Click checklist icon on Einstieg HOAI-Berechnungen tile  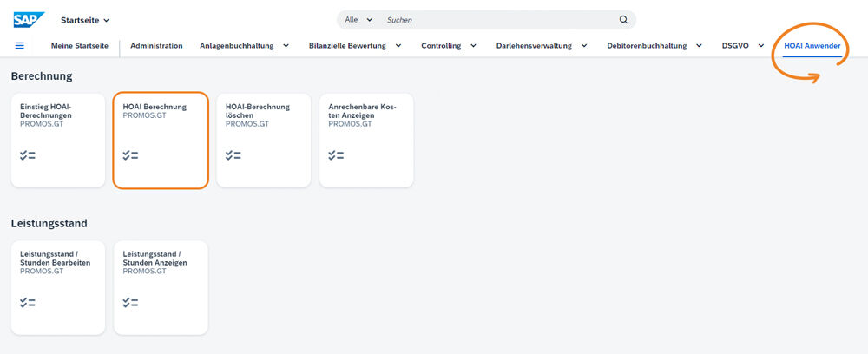28,155
